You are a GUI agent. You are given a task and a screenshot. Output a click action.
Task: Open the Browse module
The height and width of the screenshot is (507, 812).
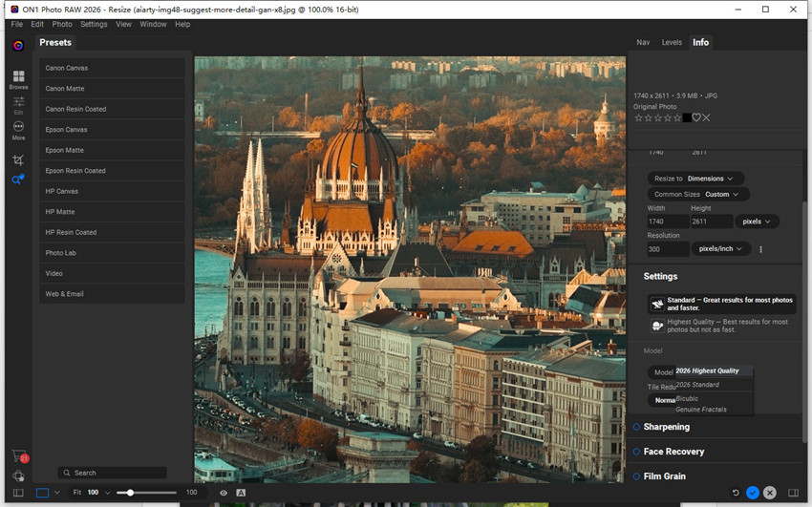(x=18, y=79)
